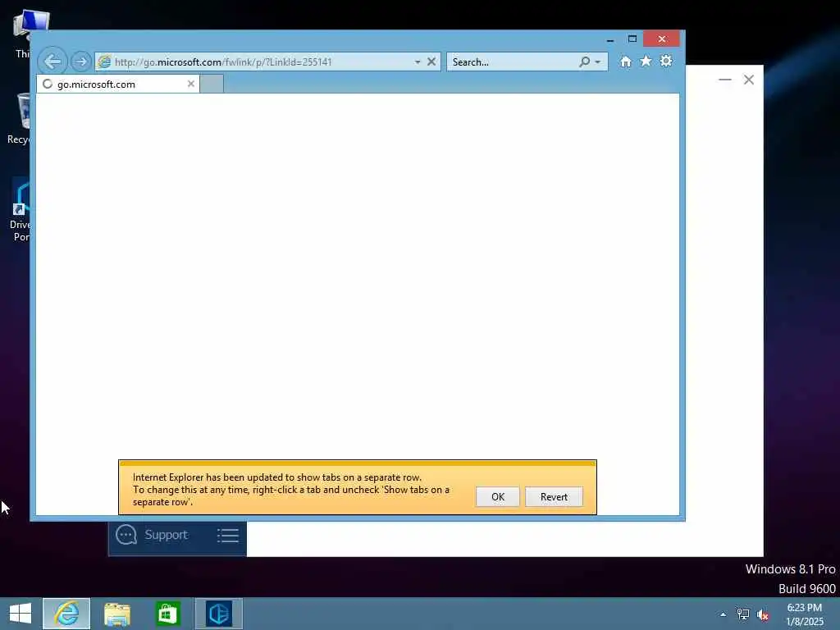Open the search provider dropdown arrow
The image size is (840, 630).
pyautogui.click(x=598, y=62)
